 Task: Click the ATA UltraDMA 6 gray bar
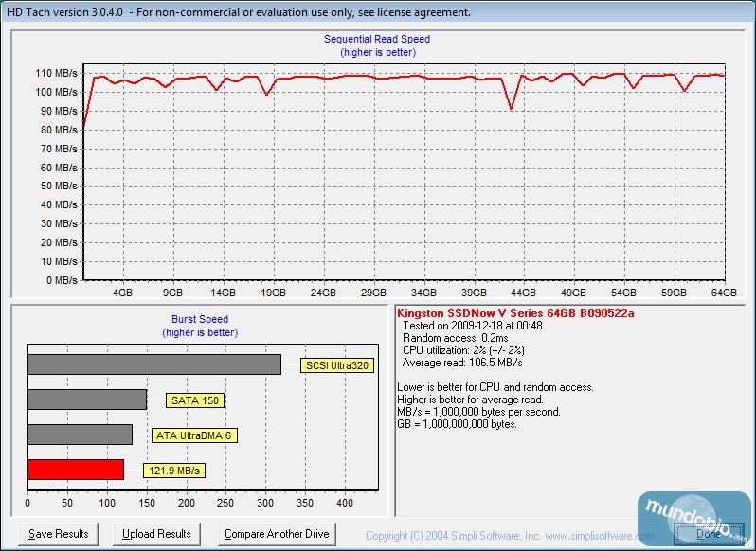click(80, 435)
